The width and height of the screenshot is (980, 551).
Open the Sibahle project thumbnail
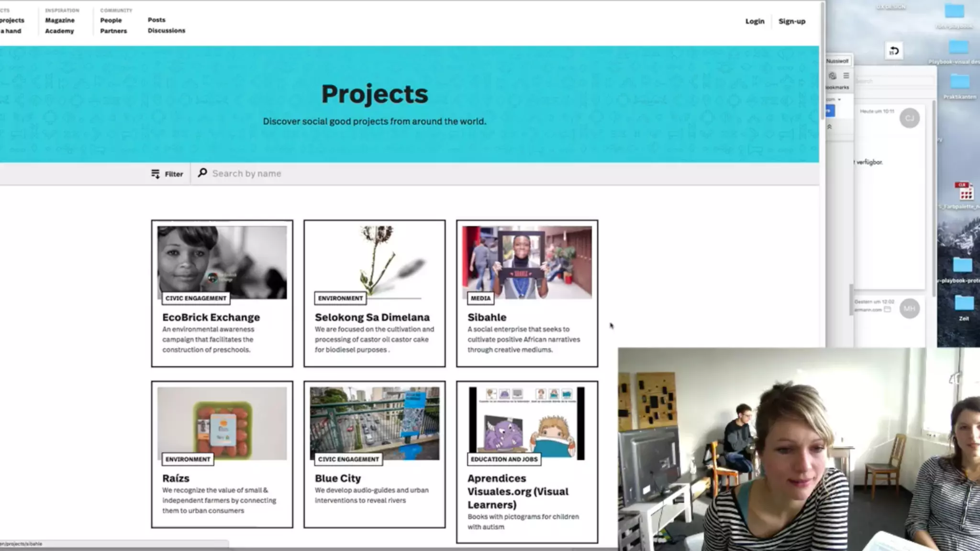[526, 262]
